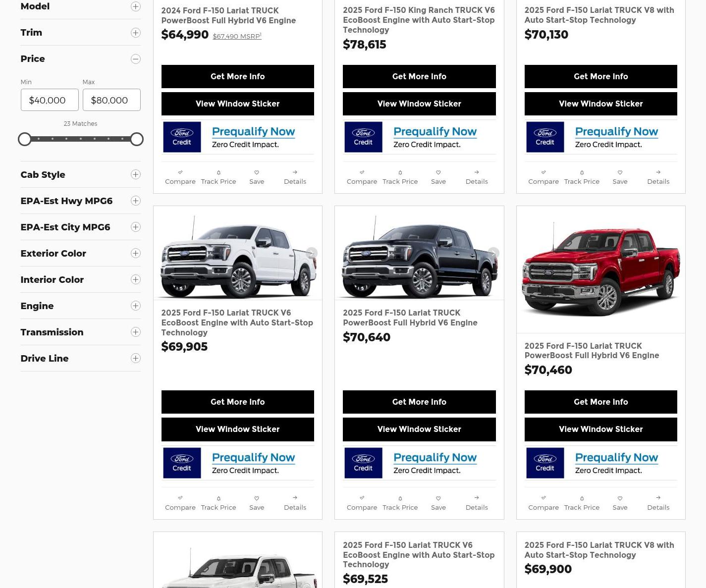Open the 2025 F-150 King Ranch title link
706x588 pixels.
pyautogui.click(x=419, y=20)
